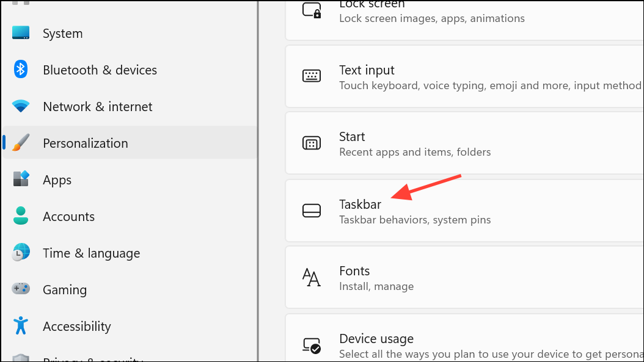Click the Time & language clock icon
This screenshot has height=362, width=644.
click(21, 253)
